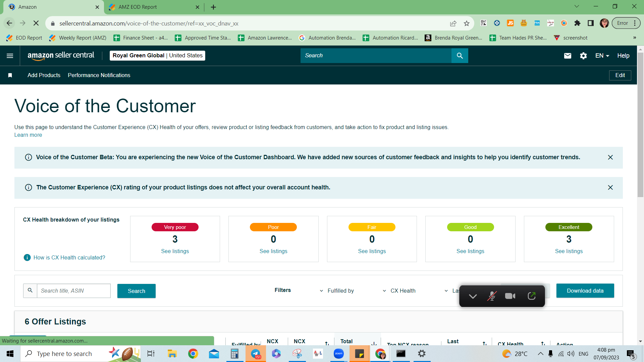Screen dimensions: 644x362
Task: Select the Amazon browser tab
Action: pos(54,7)
